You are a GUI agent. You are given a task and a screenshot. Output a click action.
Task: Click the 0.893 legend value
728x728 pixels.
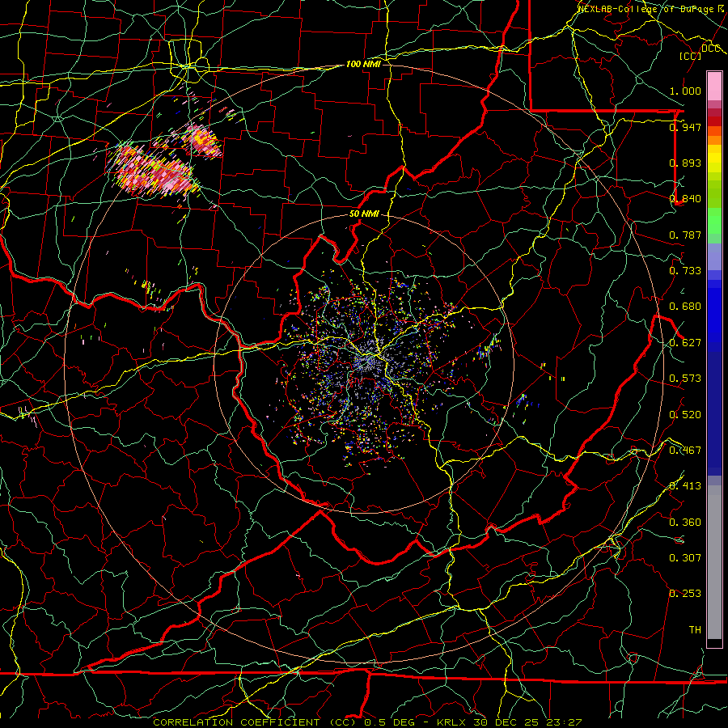(685, 163)
